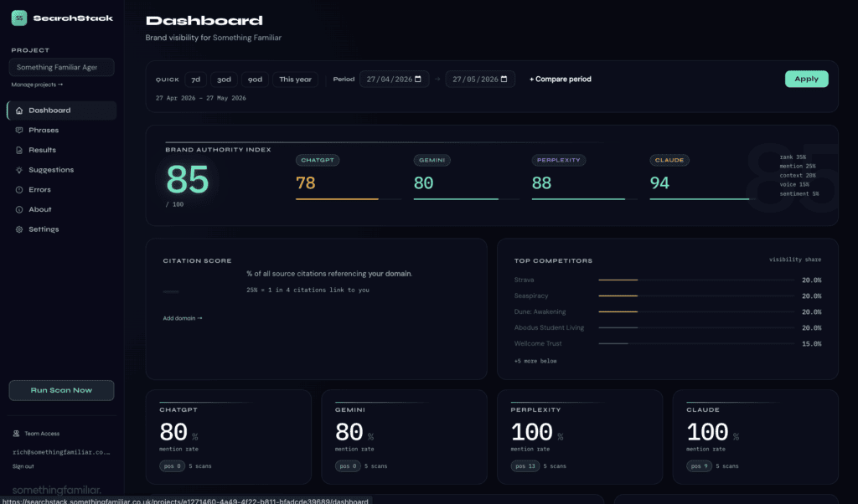Click ChatGPT card pos 0 badge
The height and width of the screenshot is (504, 858).
pos(172,466)
